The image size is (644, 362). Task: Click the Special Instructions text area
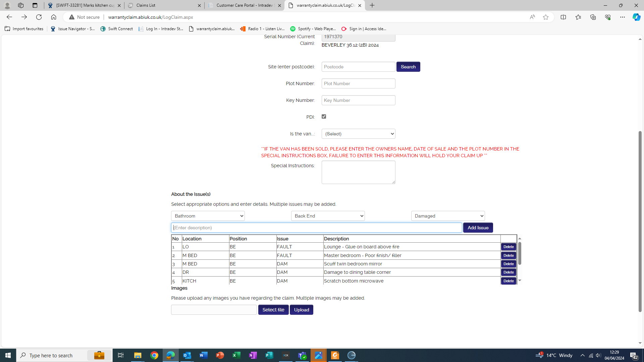[x=358, y=172]
